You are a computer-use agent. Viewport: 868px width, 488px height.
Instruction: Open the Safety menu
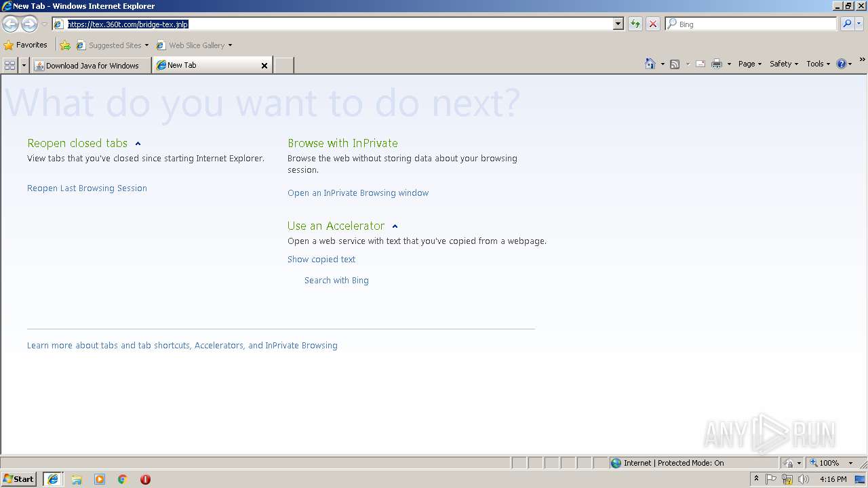(784, 64)
